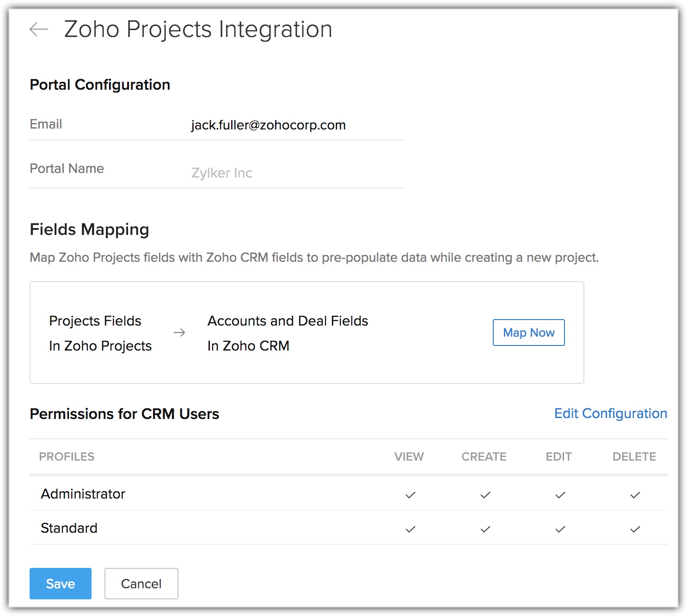This screenshot has height=616, width=687.
Task: Click the Administrator CREATE checkmark
Action: pyautogui.click(x=485, y=495)
